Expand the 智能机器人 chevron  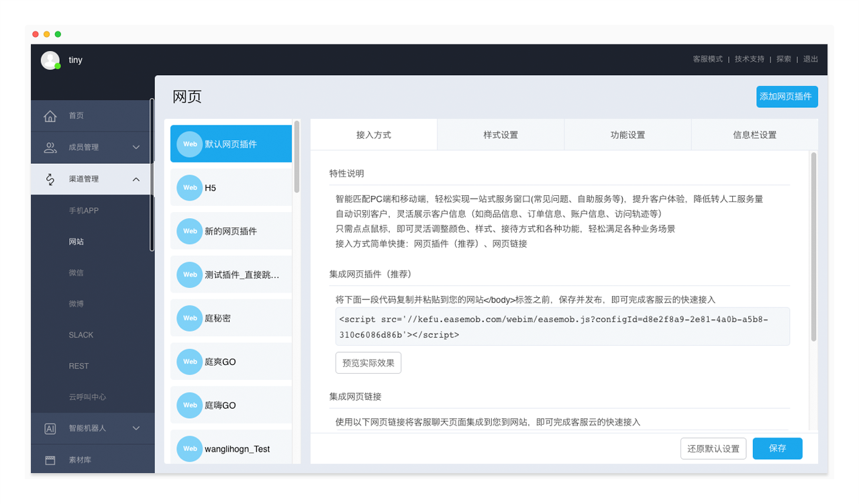136,428
